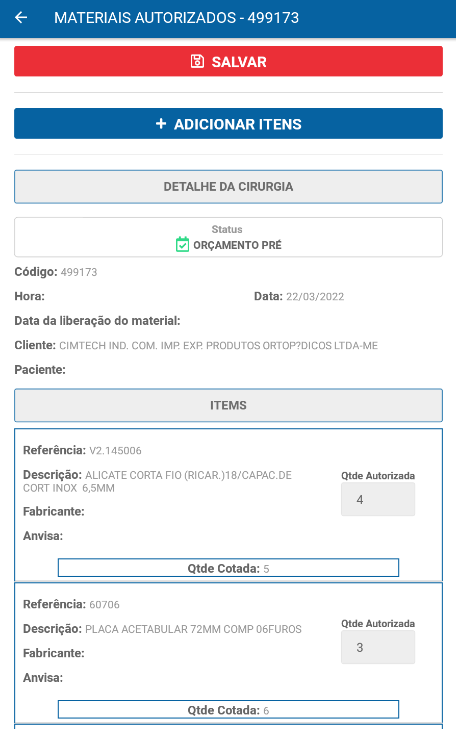The width and height of the screenshot is (456, 729).
Task: Collapse the ITEMS section header
Action: 228,405
